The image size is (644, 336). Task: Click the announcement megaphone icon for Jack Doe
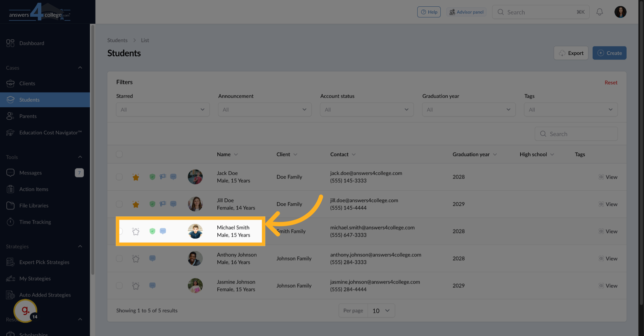[x=163, y=177]
